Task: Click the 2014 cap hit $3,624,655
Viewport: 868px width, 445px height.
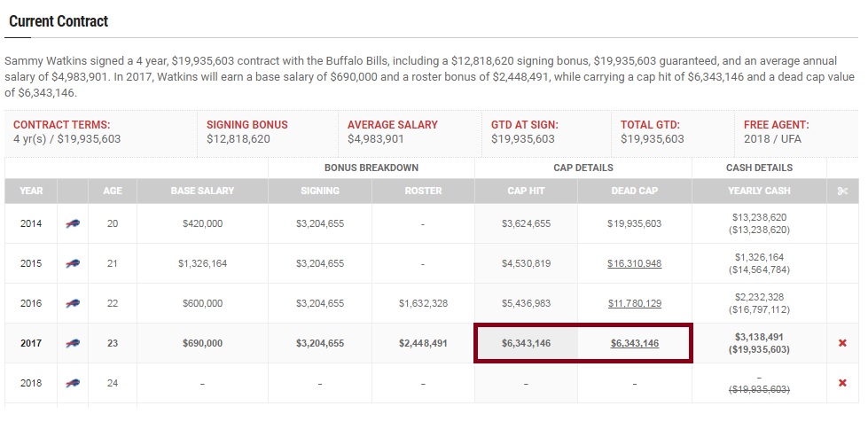Action: 526,223
